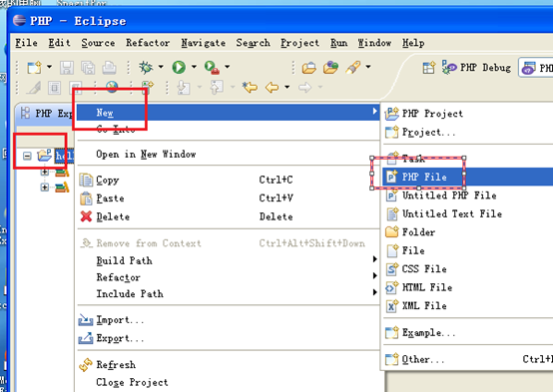Image resolution: width=553 pixels, height=392 pixels.
Task: Open the Search menu
Action: 253,43
